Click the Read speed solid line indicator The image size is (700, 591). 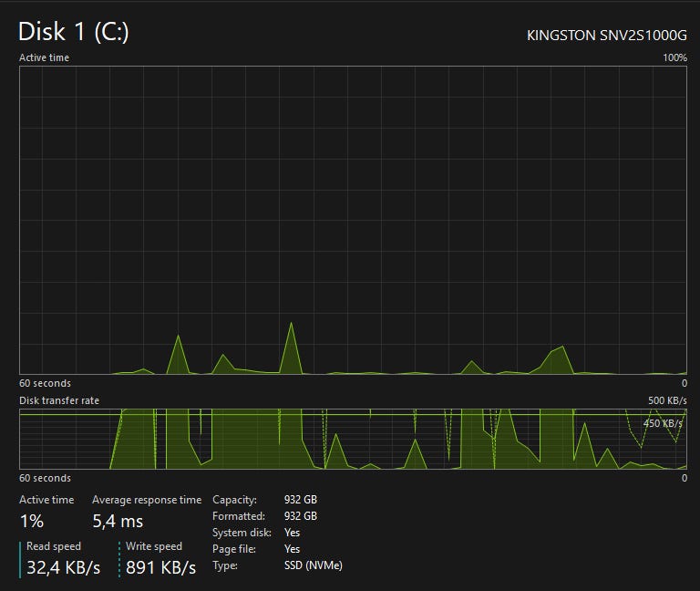[20, 559]
